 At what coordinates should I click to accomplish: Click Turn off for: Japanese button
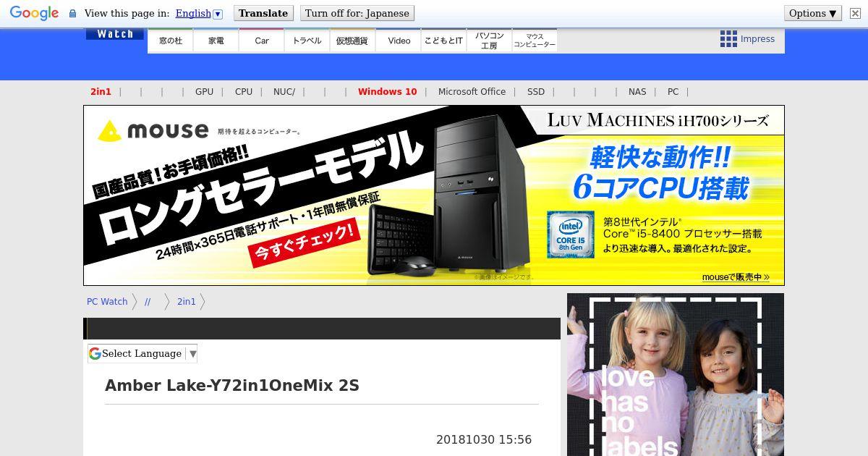tap(357, 13)
